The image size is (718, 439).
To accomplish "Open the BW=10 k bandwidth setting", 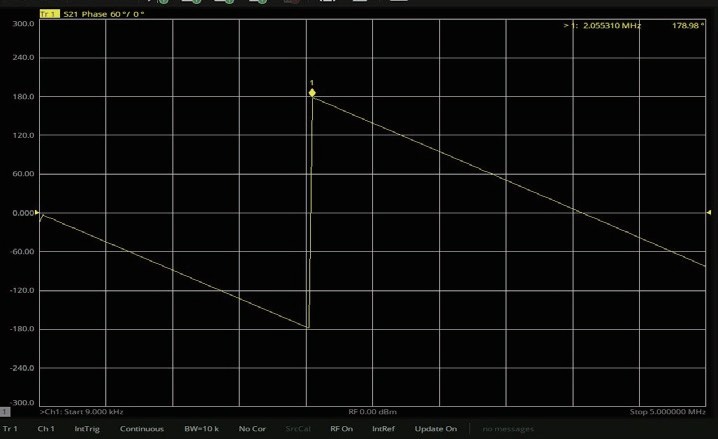I will [201, 429].
